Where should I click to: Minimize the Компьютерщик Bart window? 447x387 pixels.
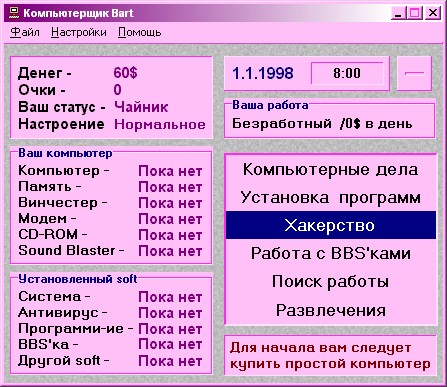click(x=397, y=13)
